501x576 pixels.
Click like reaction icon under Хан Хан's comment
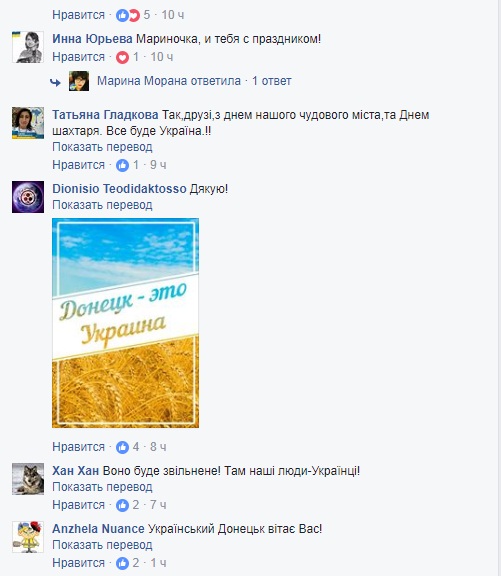pyautogui.click(x=122, y=505)
